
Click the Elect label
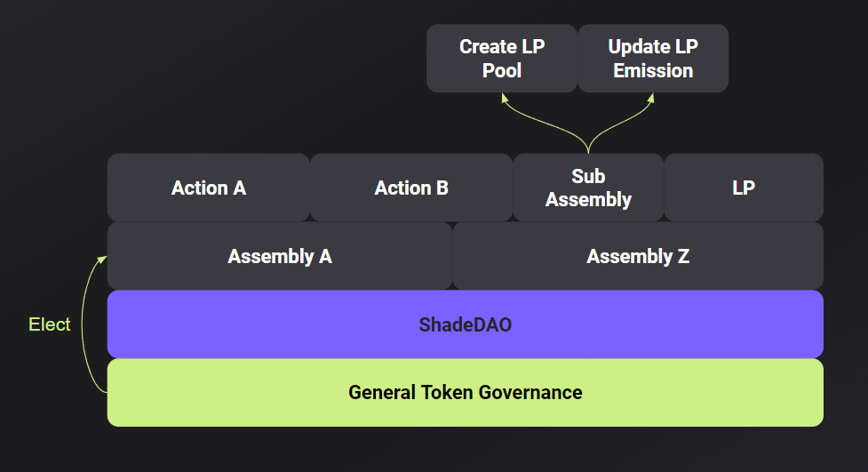click(x=49, y=324)
